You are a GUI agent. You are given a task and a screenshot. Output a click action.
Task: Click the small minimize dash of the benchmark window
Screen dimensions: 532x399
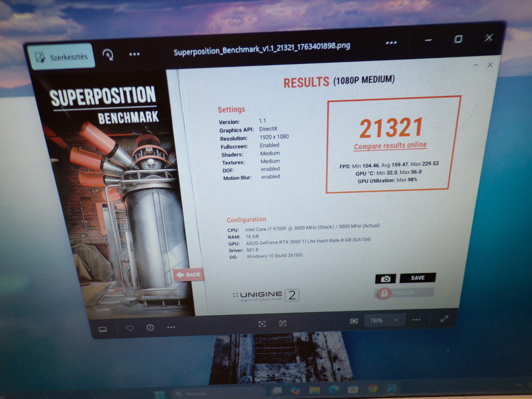point(476,66)
